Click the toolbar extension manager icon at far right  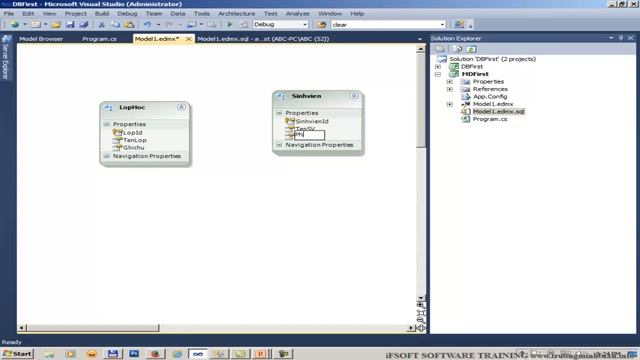(460, 24)
